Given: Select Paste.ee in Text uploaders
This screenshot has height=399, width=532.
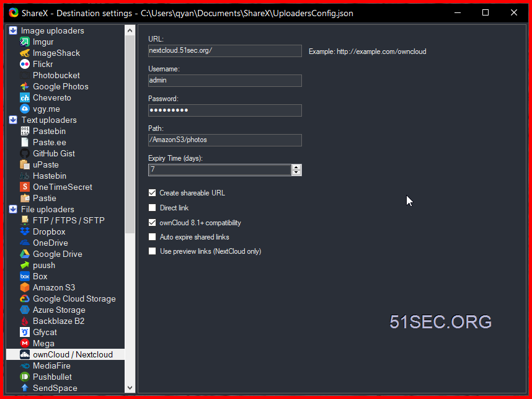Looking at the screenshot, I should pyautogui.click(x=49, y=142).
